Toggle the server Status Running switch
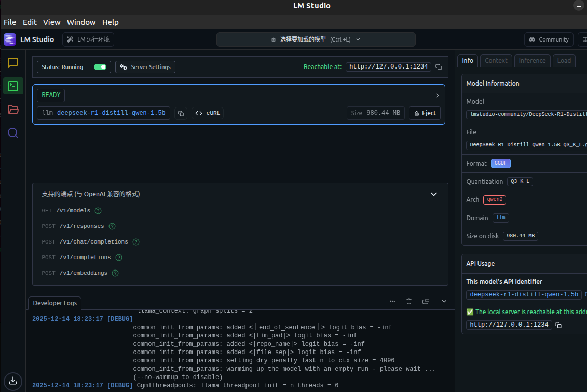Screen dimensions: 587x392 click(x=100, y=67)
